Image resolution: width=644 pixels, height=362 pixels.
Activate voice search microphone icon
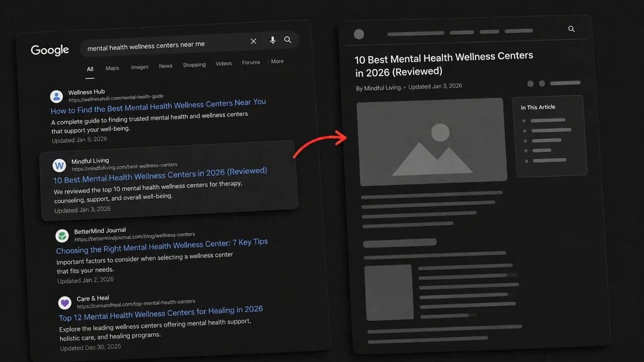coord(273,40)
